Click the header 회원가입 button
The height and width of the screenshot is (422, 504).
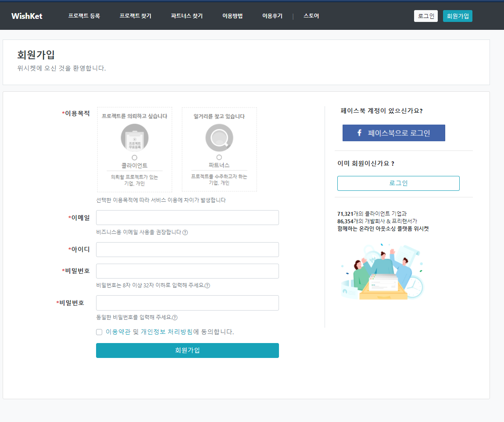tap(458, 16)
